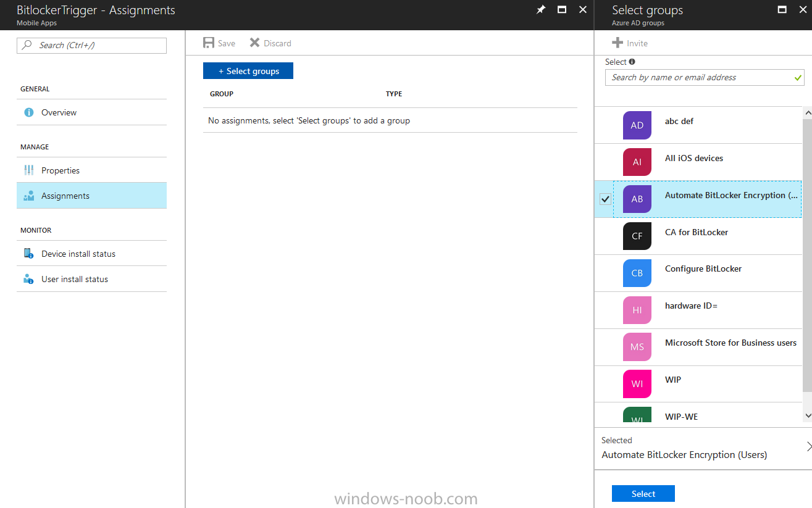Screen dimensions: 812x508
Task: Click the Discard button label
Action: [277, 43]
